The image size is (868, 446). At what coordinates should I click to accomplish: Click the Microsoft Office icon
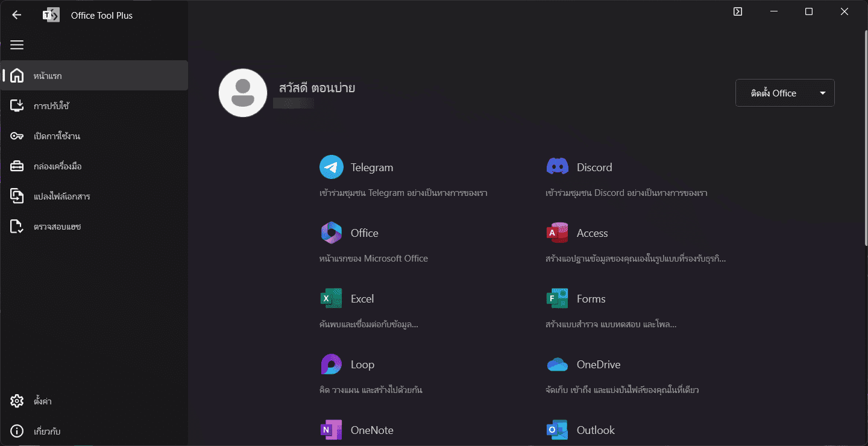[332, 233]
